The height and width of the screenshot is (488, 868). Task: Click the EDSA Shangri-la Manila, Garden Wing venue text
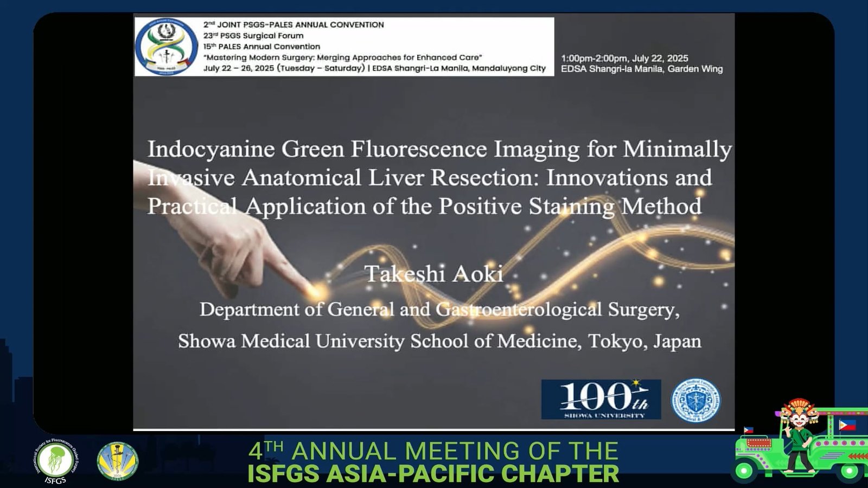point(641,69)
